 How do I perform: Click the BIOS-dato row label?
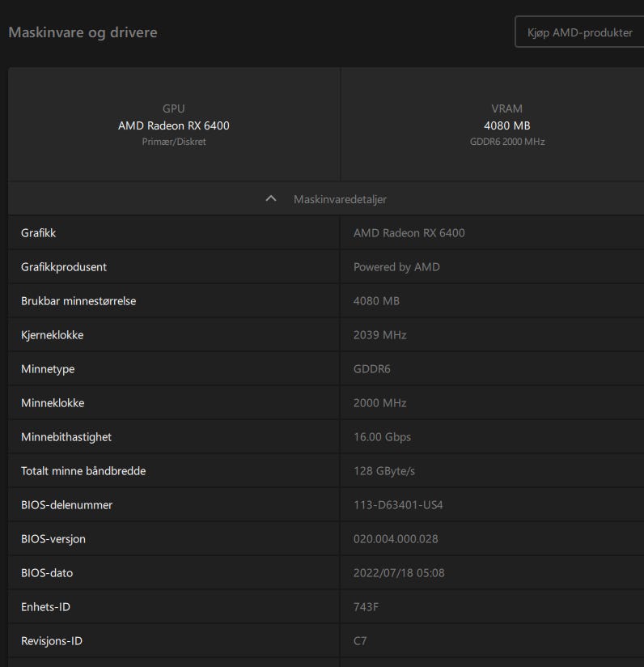point(47,573)
